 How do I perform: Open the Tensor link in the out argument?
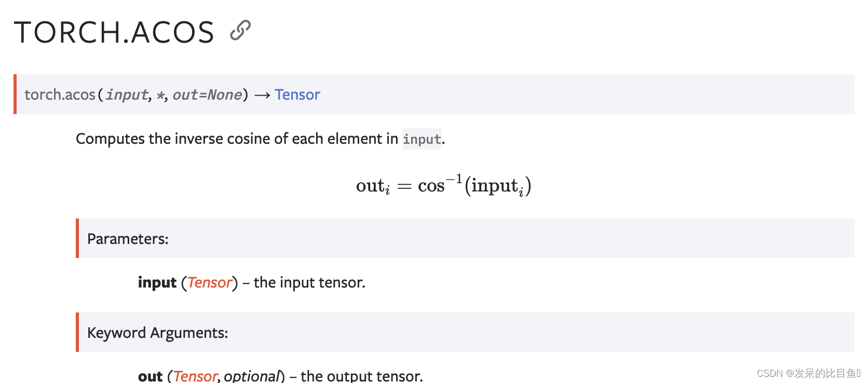(x=195, y=376)
